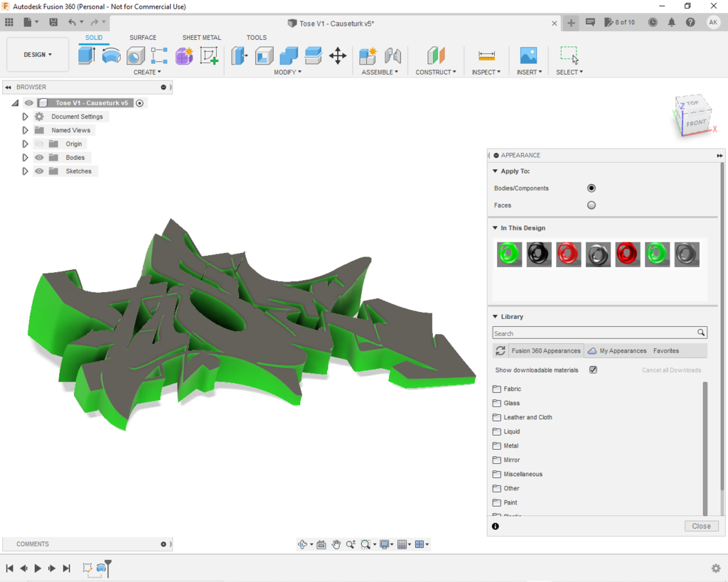Collapse the In This Design section
The width and height of the screenshot is (728, 582).
point(495,228)
